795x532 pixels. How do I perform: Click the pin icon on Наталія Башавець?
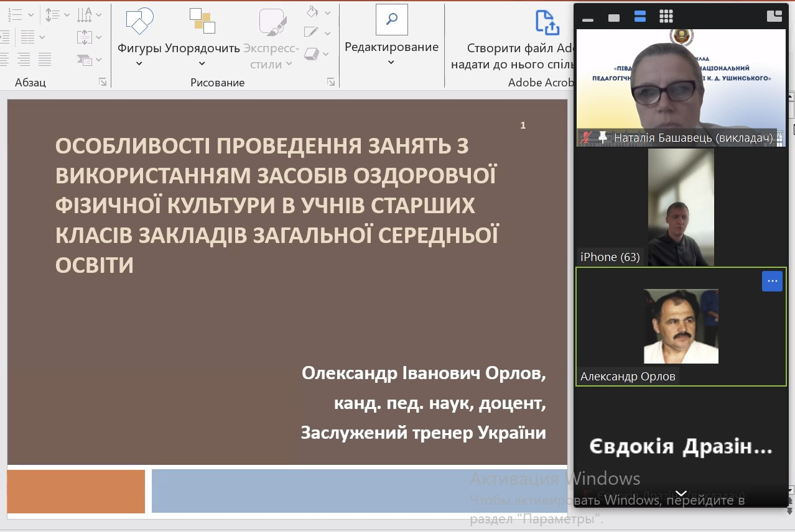pyautogui.click(x=602, y=138)
